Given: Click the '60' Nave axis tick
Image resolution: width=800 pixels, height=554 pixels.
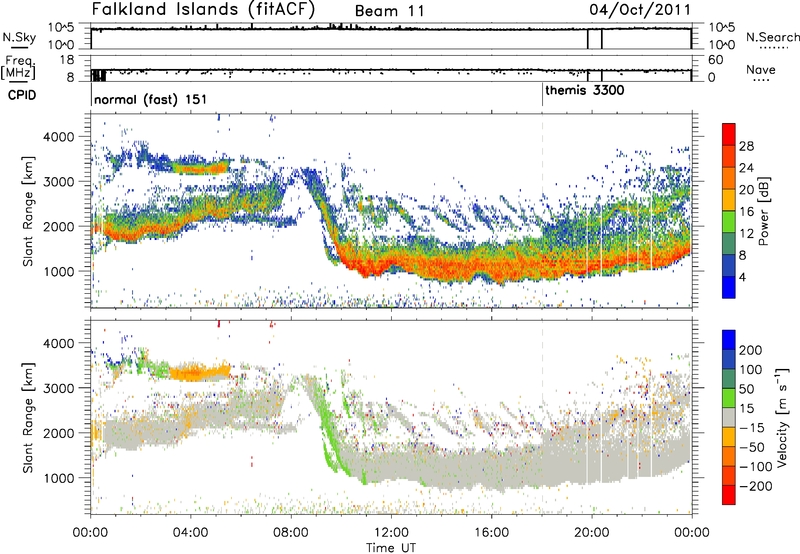Looking at the screenshot, I should coord(715,60).
